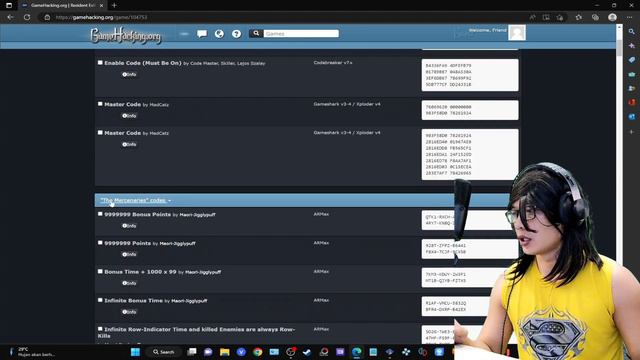The width and height of the screenshot is (640, 360).
Task: Click the search magnifier beside Games field
Action: click(256, 33)
